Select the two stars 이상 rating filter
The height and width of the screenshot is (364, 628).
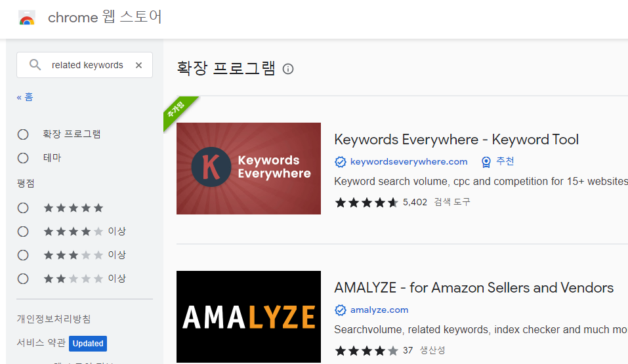click(x=23, y=279)
